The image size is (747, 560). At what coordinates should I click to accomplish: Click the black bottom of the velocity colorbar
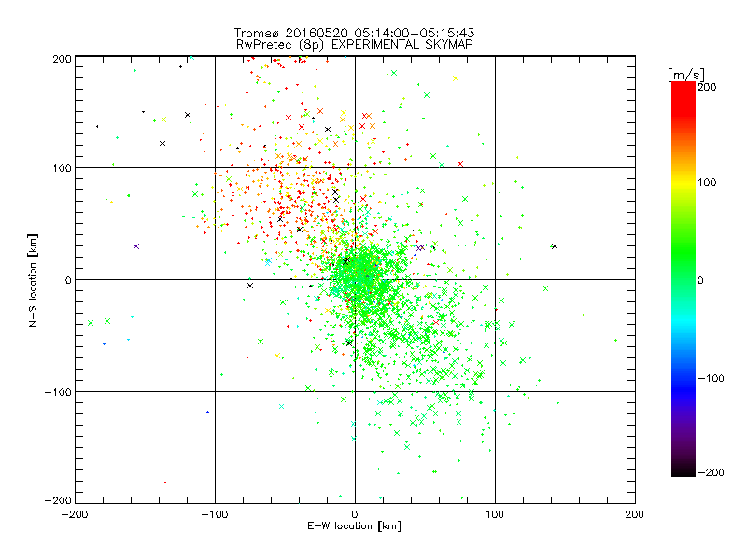click(x=684, y=469)
